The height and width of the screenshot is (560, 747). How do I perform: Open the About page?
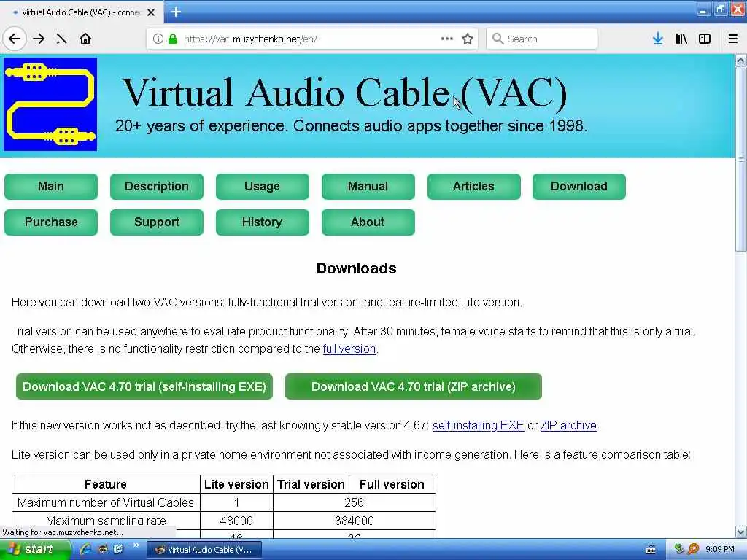pos(368,222)
